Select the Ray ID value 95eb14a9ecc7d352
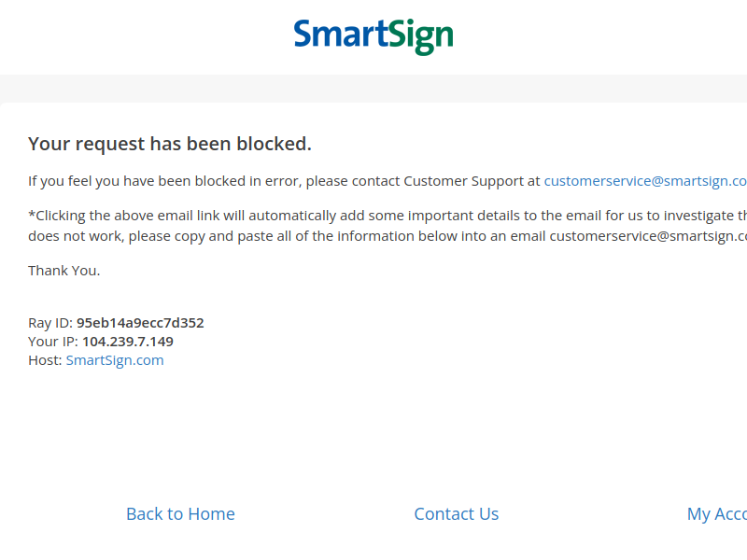 point(140,323)
